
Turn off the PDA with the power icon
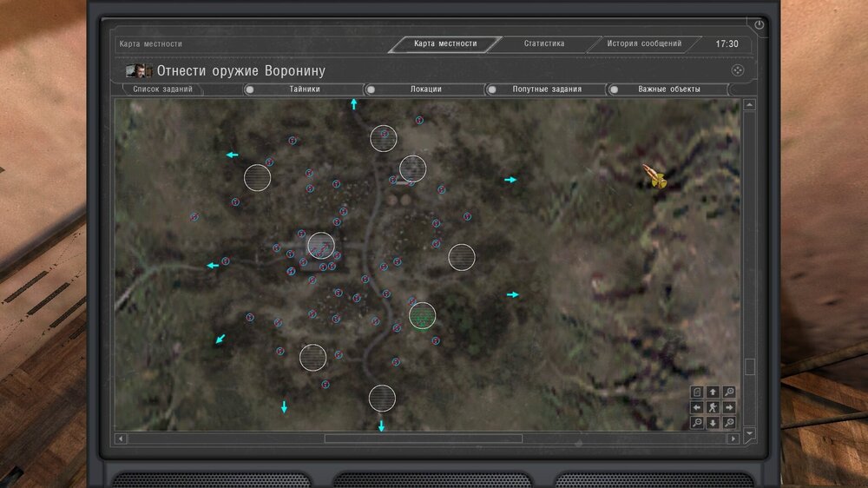coord(759,25)
